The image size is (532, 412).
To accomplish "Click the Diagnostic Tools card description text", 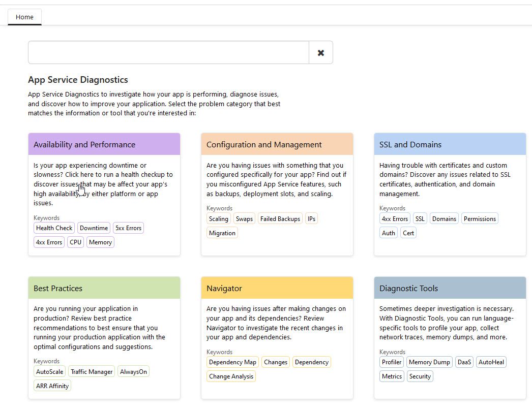I will tap(447, 323).
